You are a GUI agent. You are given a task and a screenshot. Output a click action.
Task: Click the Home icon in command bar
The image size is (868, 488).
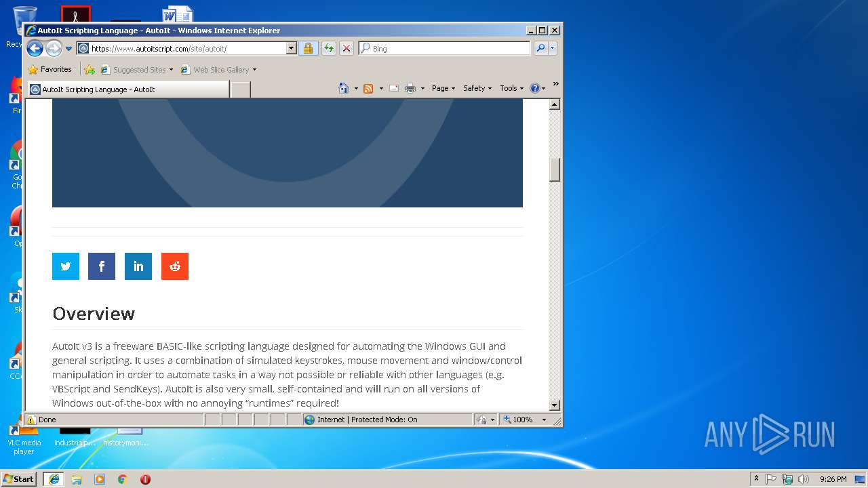tap(344, 88)
